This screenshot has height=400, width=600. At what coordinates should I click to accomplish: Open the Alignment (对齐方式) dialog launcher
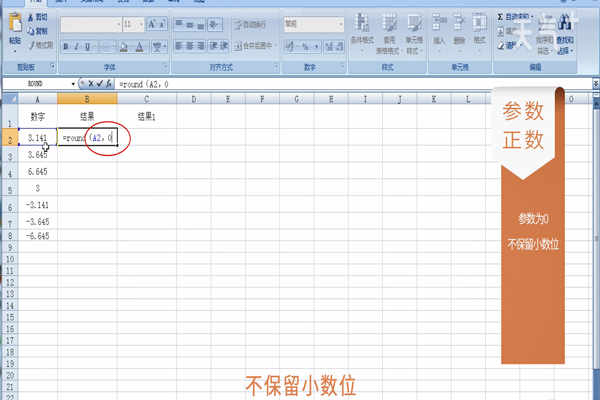276,67
